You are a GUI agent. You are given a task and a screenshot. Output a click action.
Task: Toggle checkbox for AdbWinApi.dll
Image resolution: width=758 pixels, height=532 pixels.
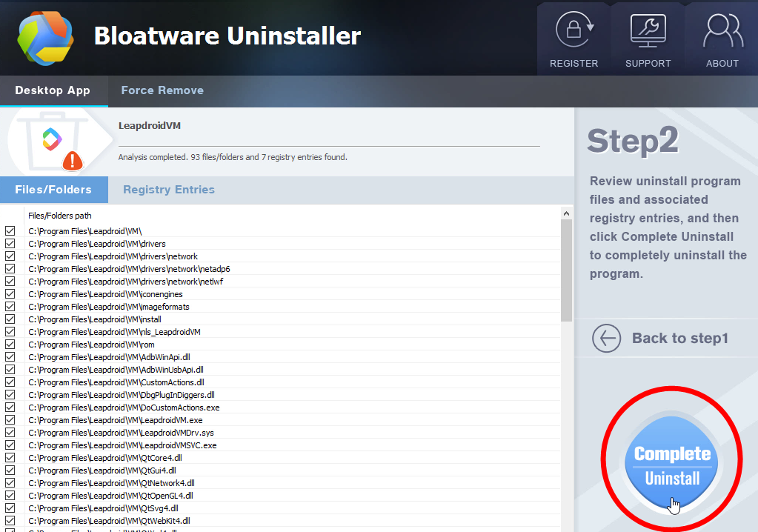pos(10,357)
